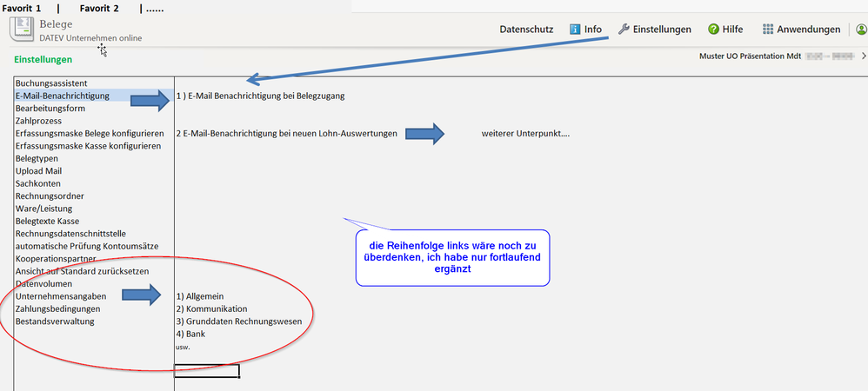Viewport: 868px width, 391px height.
Task: Click the Einstellungen wrench icon
Action: 624,30
